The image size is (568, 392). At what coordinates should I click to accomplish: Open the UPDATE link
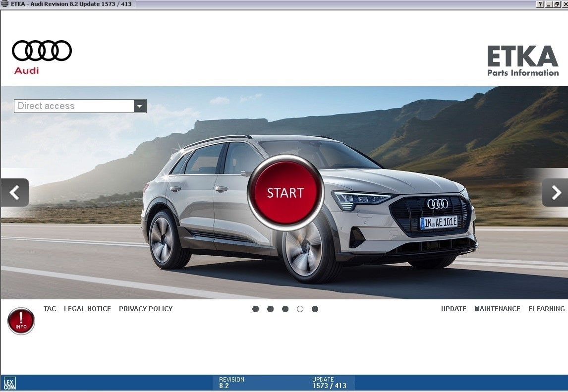pos(454,309)
